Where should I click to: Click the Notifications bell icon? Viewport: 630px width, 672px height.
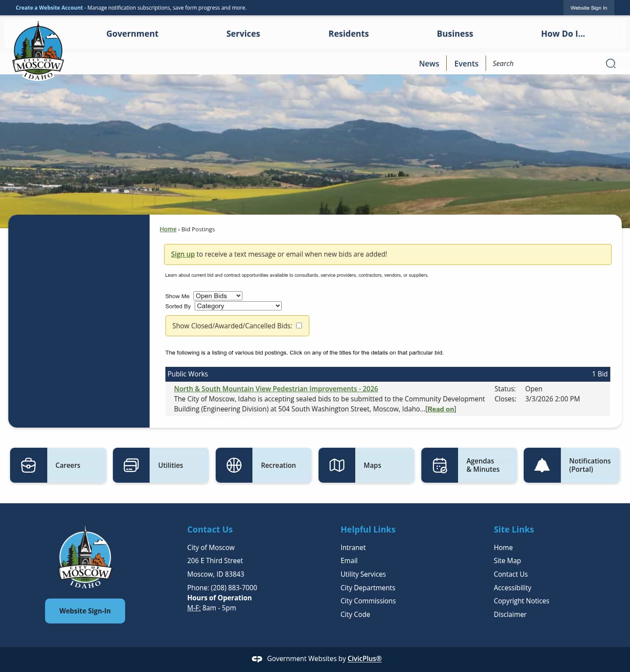pyautogui.click(x=542, y=465)
